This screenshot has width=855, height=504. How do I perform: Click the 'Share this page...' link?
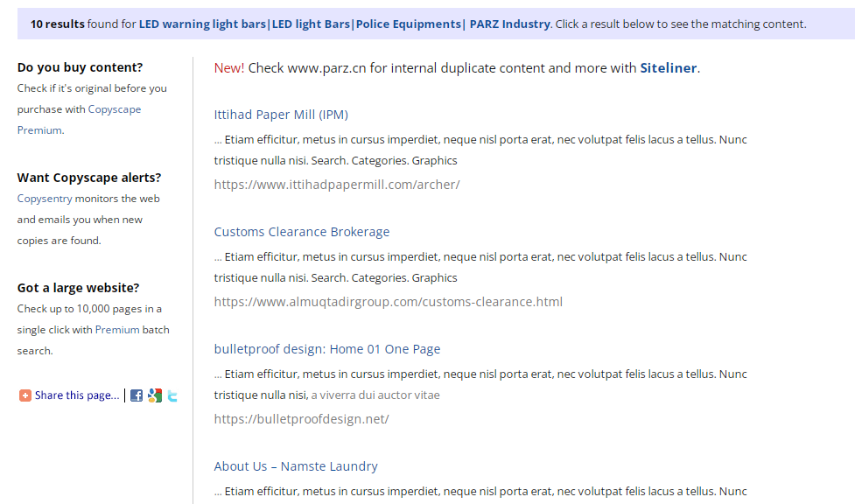click(x=77, y=395)
